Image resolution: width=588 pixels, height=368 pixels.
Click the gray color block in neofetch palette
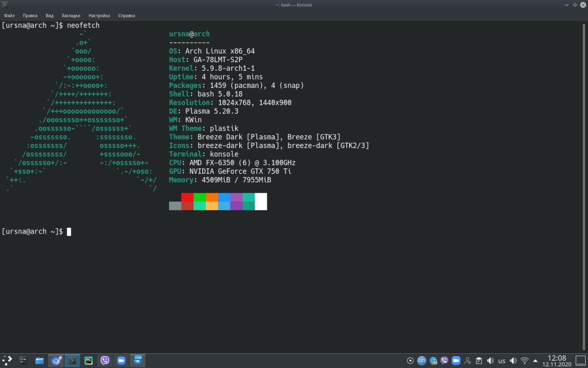click(175, 206)
